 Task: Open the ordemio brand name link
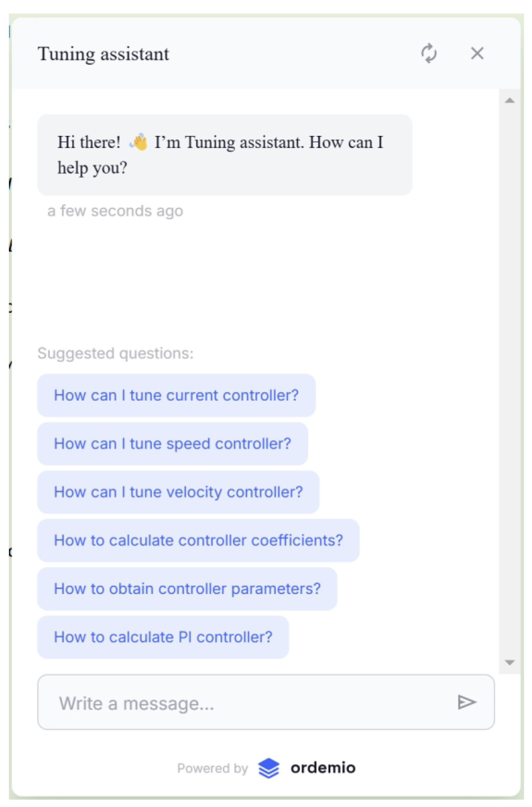pyautogui.click(x=323, y=768)
